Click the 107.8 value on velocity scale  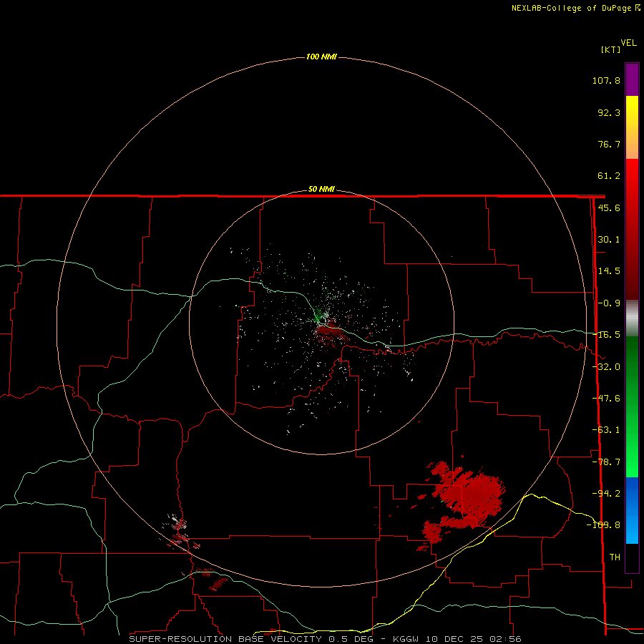pyautogui.click(x=606, y=80)
